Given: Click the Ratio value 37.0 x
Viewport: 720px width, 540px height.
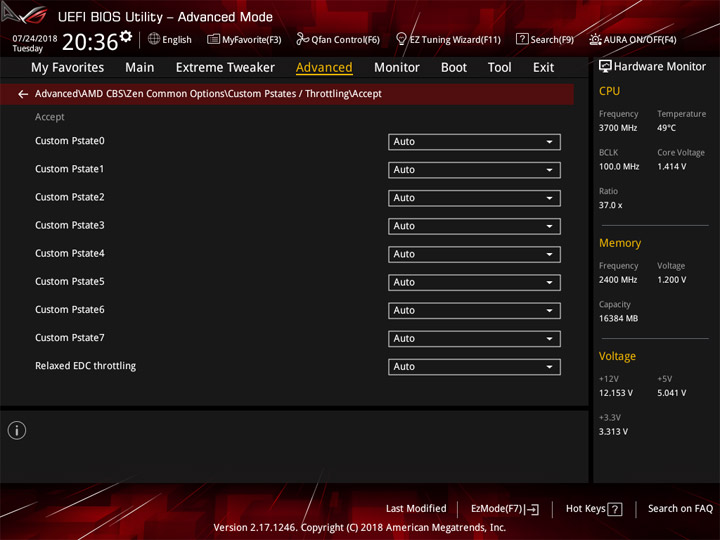Looking at the screenshot, I should pyautogui.click(x=610, y=205).
